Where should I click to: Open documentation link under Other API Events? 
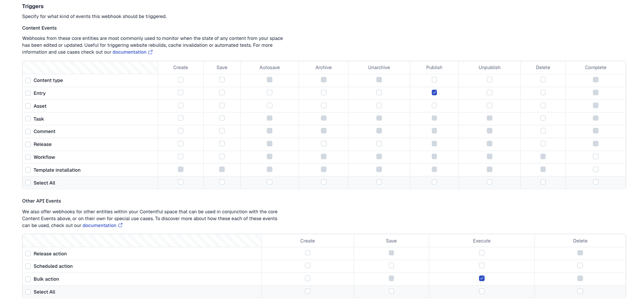pyautogui.click(x=99, y=225)
